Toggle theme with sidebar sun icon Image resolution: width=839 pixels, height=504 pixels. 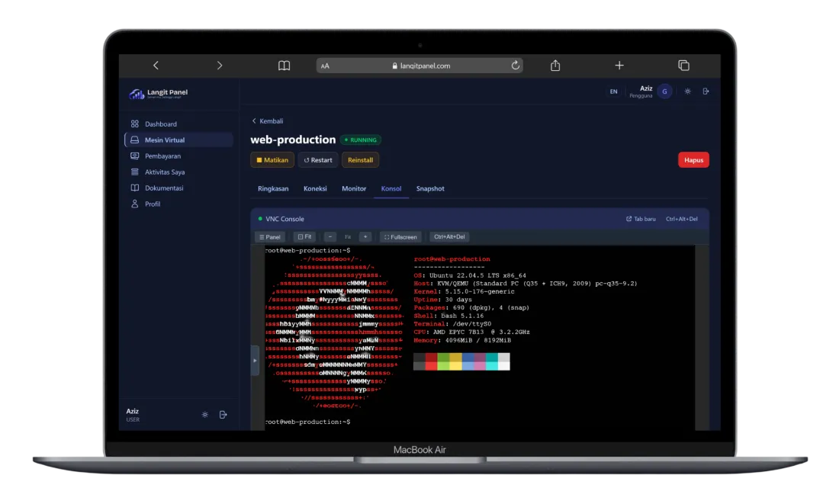click(x=205, y=415)
